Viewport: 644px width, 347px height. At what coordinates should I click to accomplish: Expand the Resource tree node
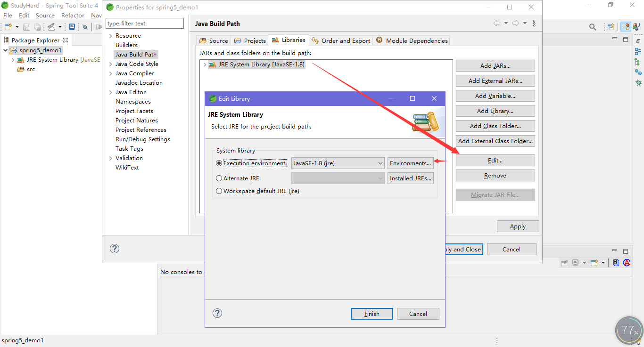tap(110, 36)
